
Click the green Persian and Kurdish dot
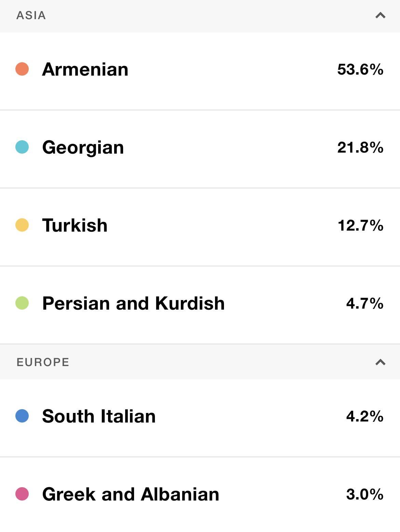[22, 303]
